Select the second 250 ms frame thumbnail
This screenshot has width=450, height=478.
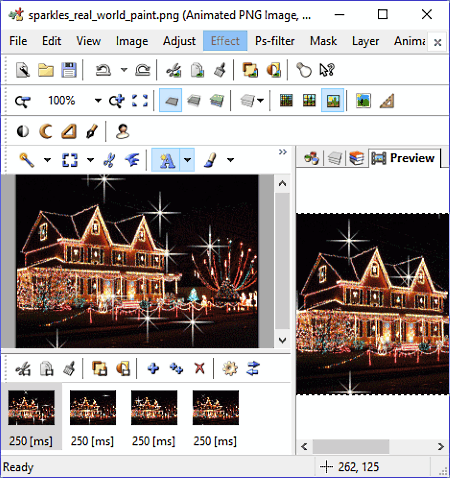(93, 417)
